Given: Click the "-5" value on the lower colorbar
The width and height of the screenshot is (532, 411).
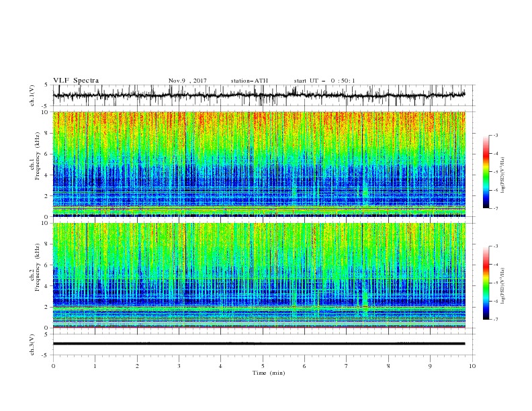Looking at the screenshot, I should click(495, 283).
